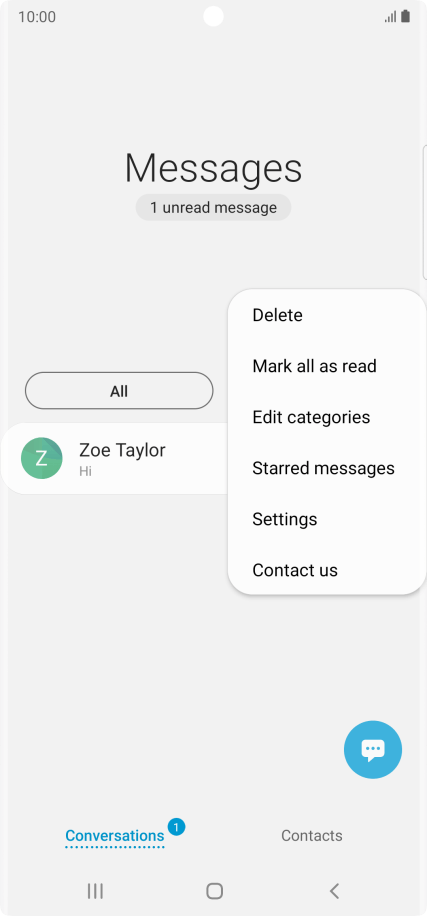Image resolution: width=427 pixels, height=916 pixels.
Task: Select Contact us menu entry
Action: (295, 570)
